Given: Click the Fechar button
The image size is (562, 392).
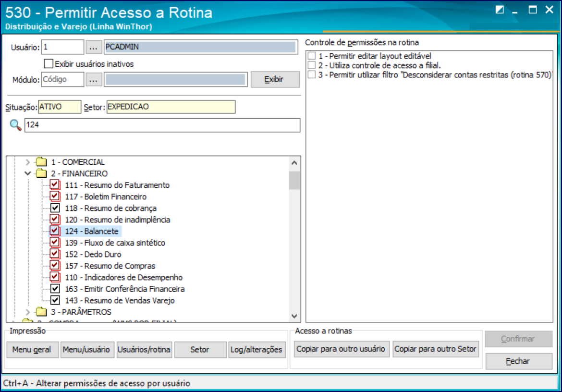Looking at the screenshot, I should click(519, 361).
